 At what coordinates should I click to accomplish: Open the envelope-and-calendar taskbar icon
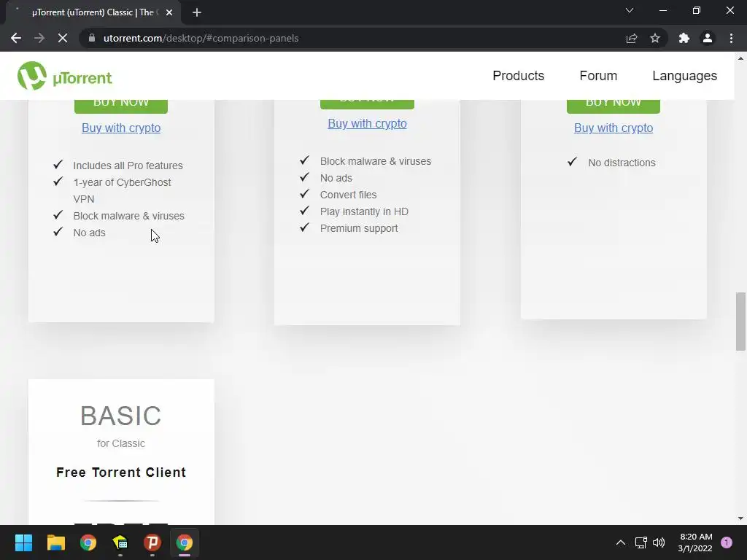(120, 542)
